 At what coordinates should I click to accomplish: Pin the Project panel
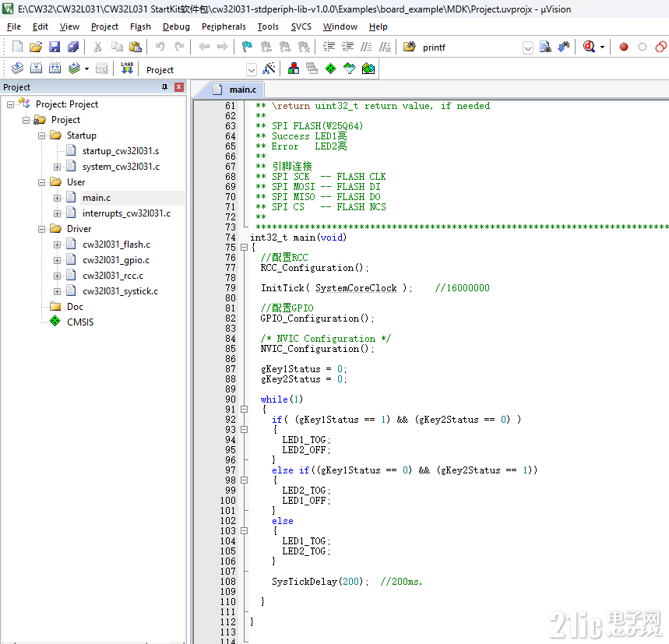[164, 87]
